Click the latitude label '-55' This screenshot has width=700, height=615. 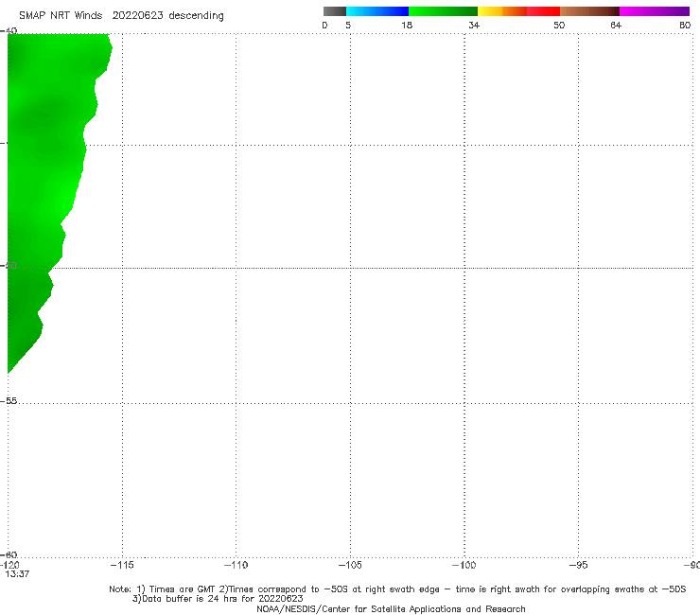[9, 400]
